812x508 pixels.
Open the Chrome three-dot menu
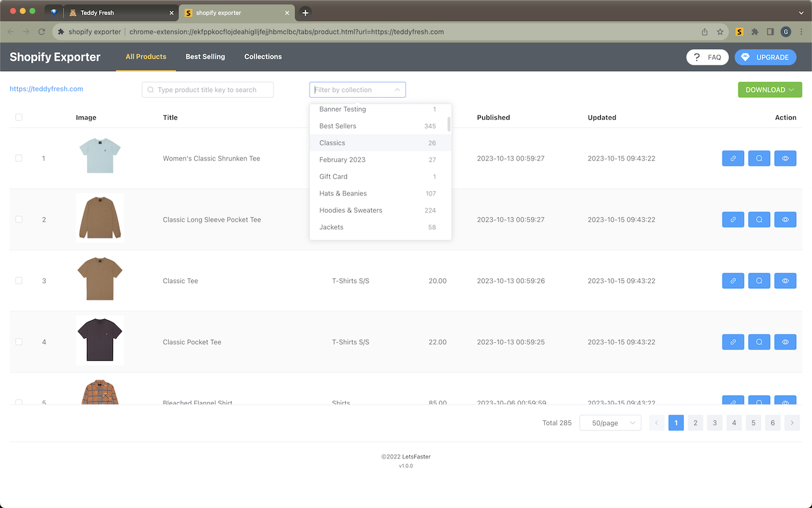pos(801,32)
